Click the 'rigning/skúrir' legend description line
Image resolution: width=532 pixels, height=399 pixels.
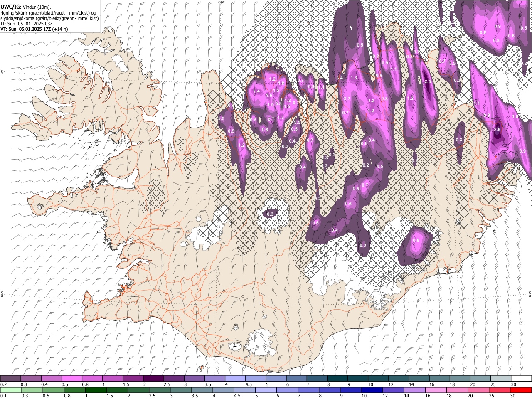48,13
